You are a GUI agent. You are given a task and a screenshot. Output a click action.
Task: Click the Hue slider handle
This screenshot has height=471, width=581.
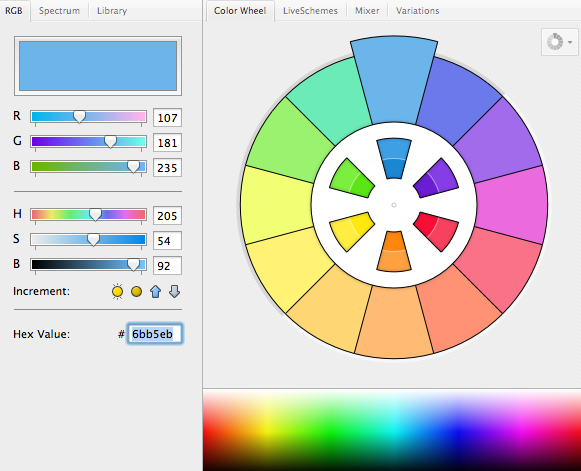95,215
